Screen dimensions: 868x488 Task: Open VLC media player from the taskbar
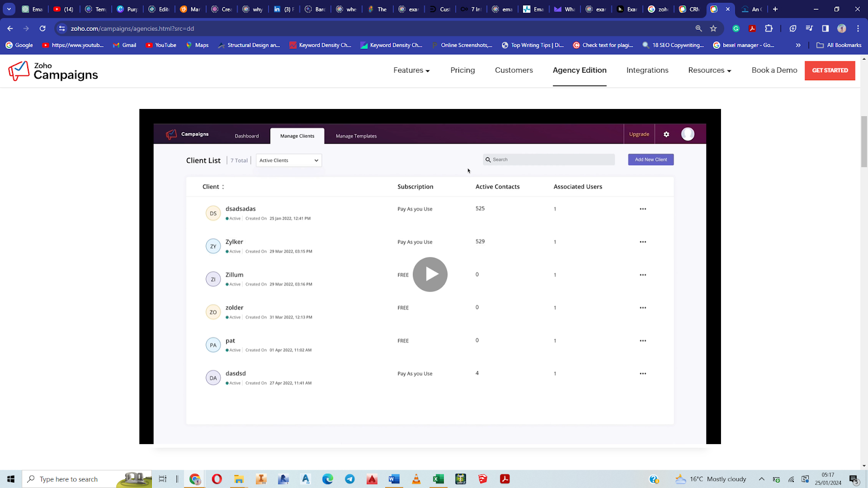[416, 479]
